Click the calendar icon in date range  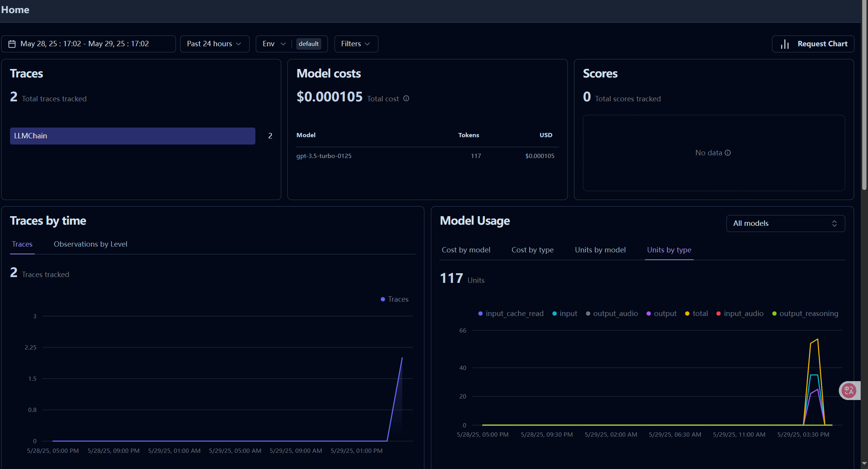click(12, 44)
